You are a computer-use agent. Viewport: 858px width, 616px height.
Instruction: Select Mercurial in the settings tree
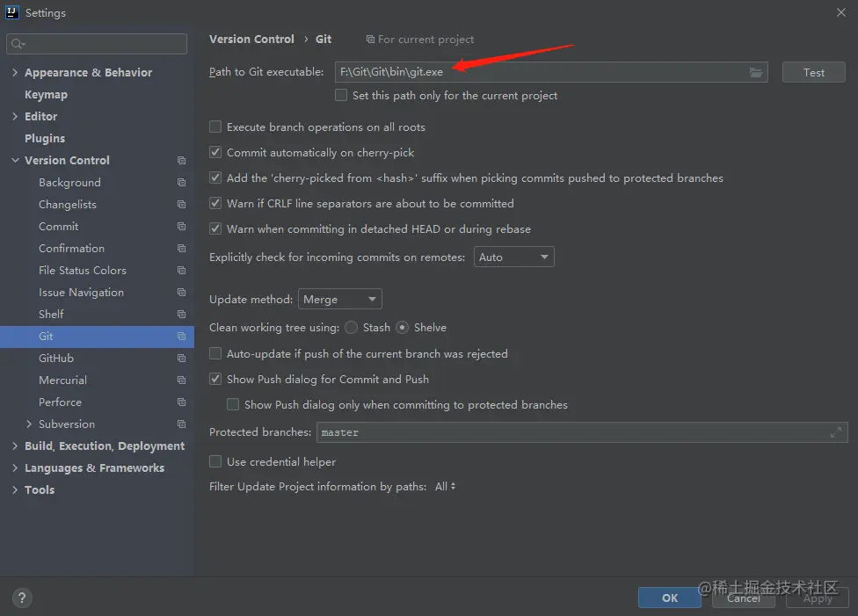pyautogui.click(x=62, y=380)
